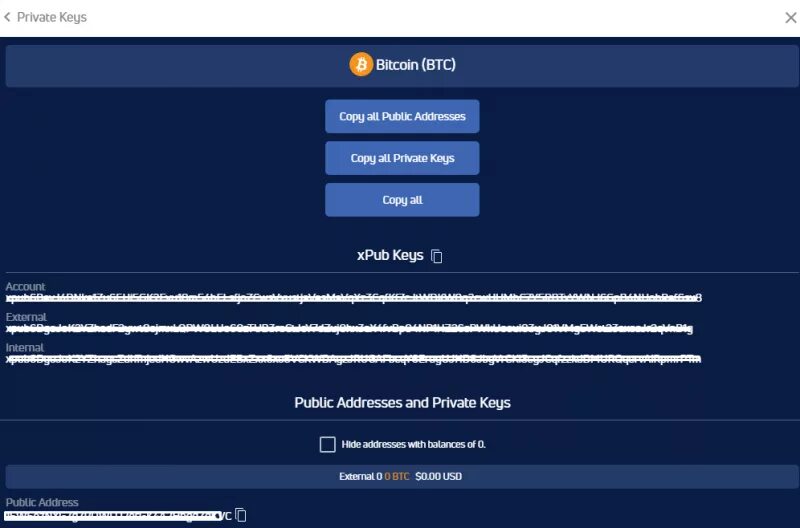Click Public Addresses and Private Keys heading

click(402, 403)
